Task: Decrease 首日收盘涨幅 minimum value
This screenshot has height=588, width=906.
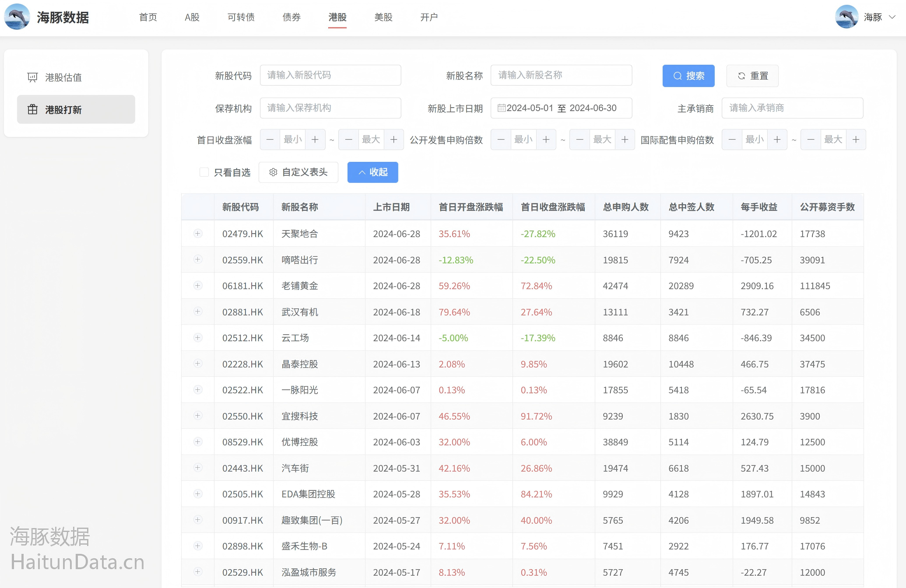Action: (270, 140)
